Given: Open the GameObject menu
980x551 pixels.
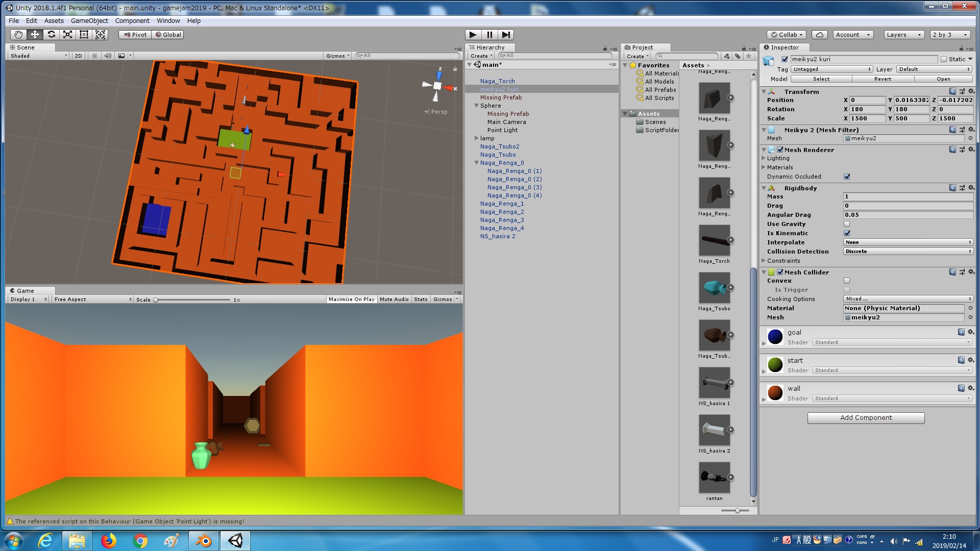Looking at the screenshot, I should coord(89,21).
